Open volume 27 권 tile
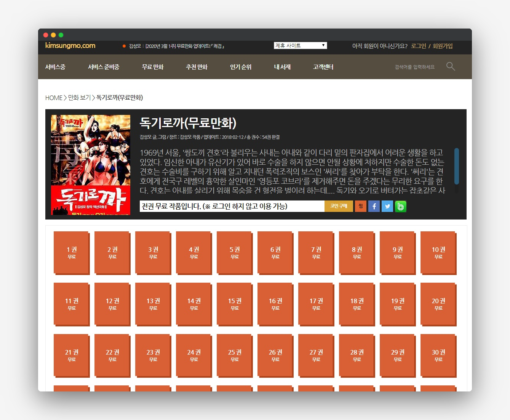Screen dimensions: 510x420 tap(316, 355)
